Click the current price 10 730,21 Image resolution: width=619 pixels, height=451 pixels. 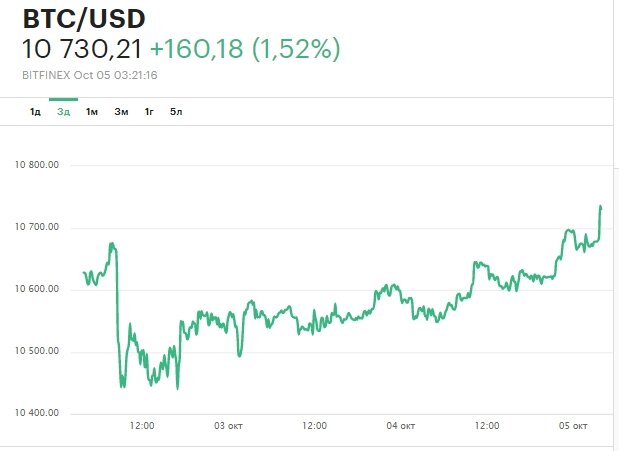tap(83, 49)
